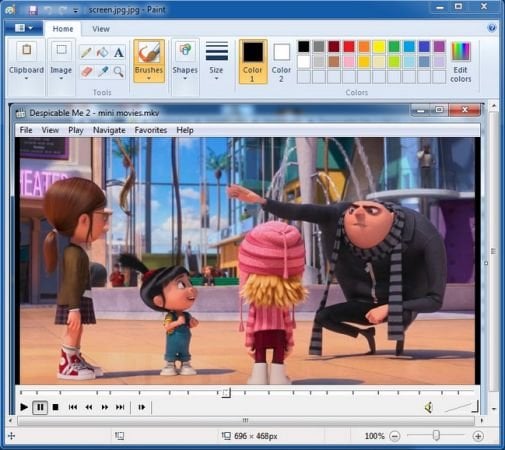Select the Color picker eyedropper tool
505x450 pixels.
[103, 71]
